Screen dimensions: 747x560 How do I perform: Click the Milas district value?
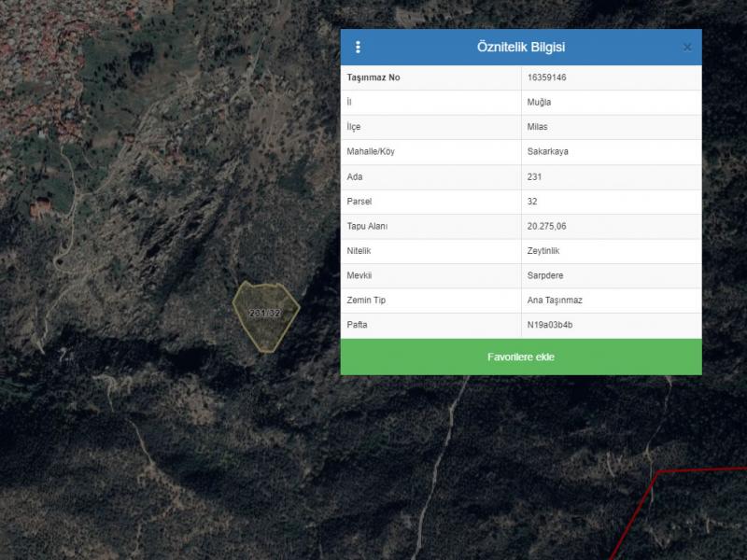pyautogui.click(x=538, y=127)
